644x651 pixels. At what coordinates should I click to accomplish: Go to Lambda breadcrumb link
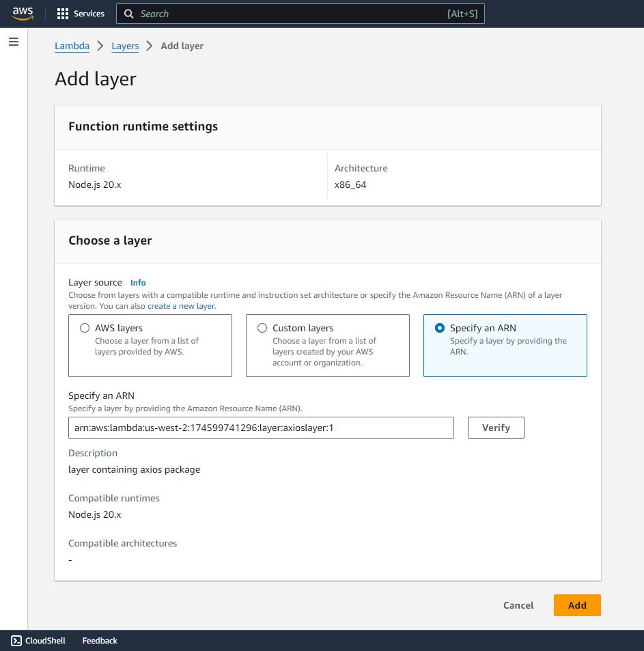point(72,46)
